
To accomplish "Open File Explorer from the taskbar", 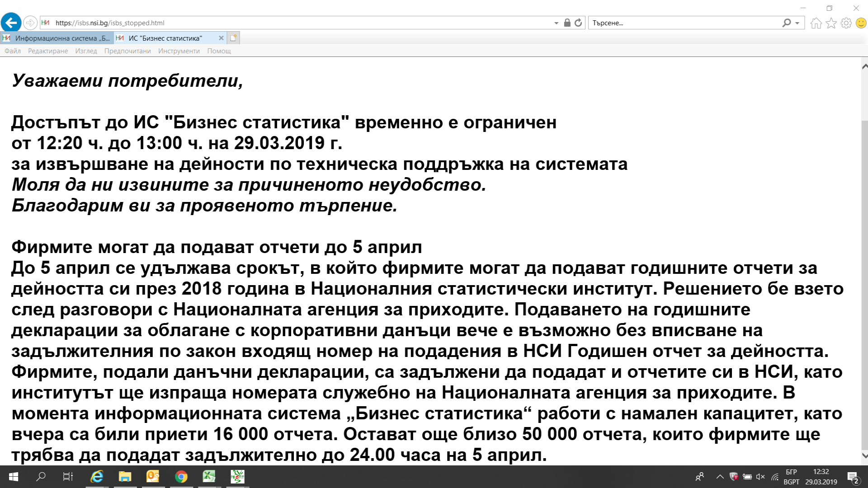I will tap(125, 477).
